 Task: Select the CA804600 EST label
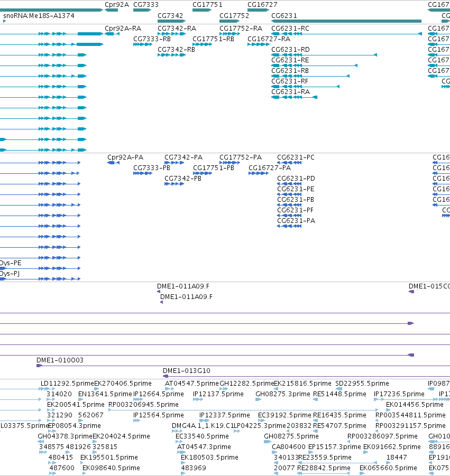tap(289, 447)
